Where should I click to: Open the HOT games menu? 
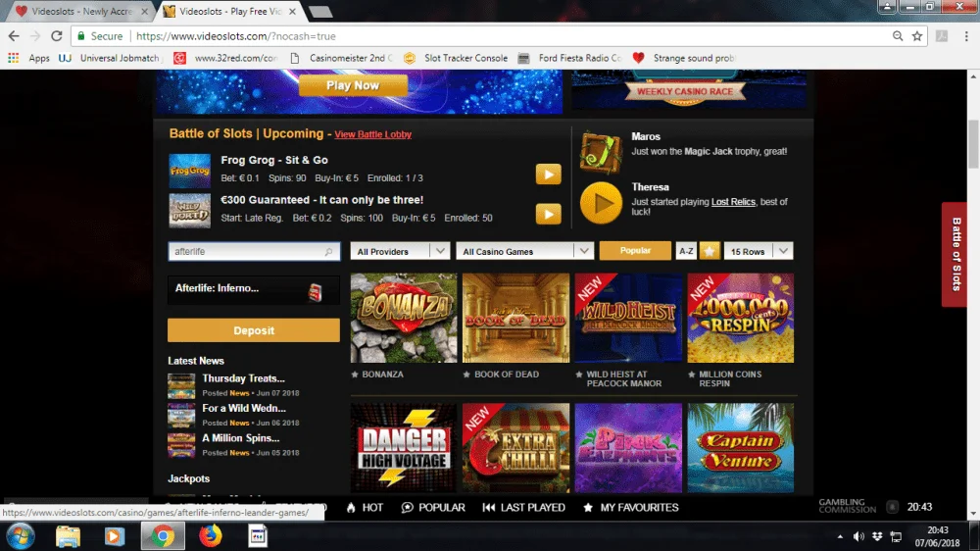pos(365,507)
